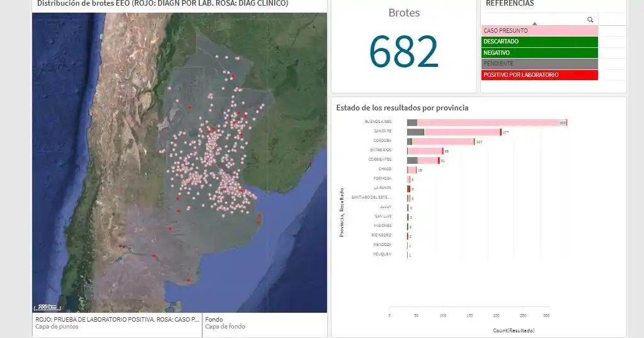Click the 'Provincia, Resultado' axis title
Screen dimensions: 644x338
tap(342, 212)
